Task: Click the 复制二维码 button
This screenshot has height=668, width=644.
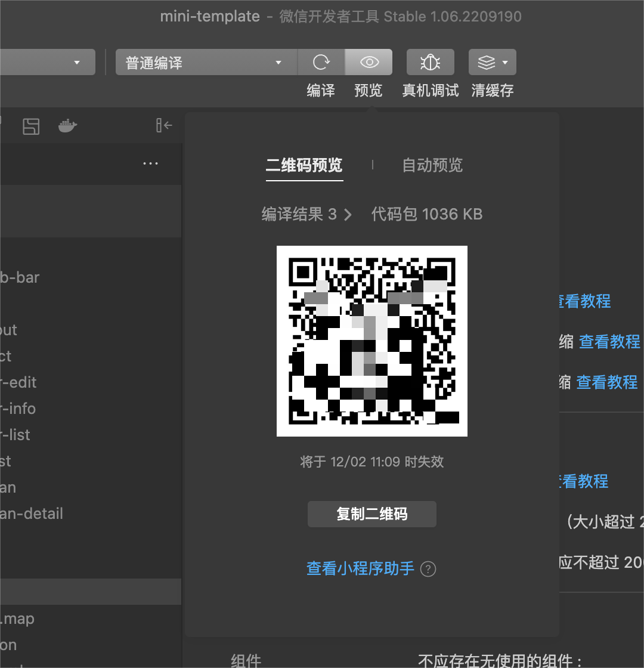Action: click(372, 514)
